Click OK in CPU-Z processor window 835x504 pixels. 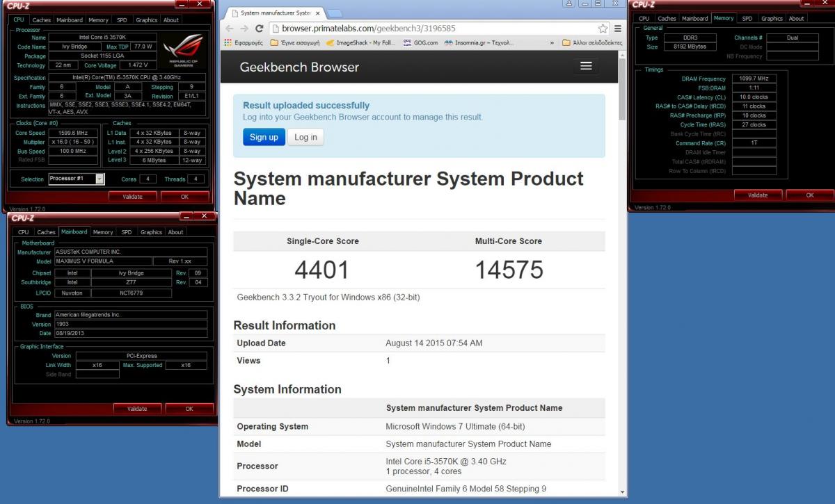tap(184, 197)
